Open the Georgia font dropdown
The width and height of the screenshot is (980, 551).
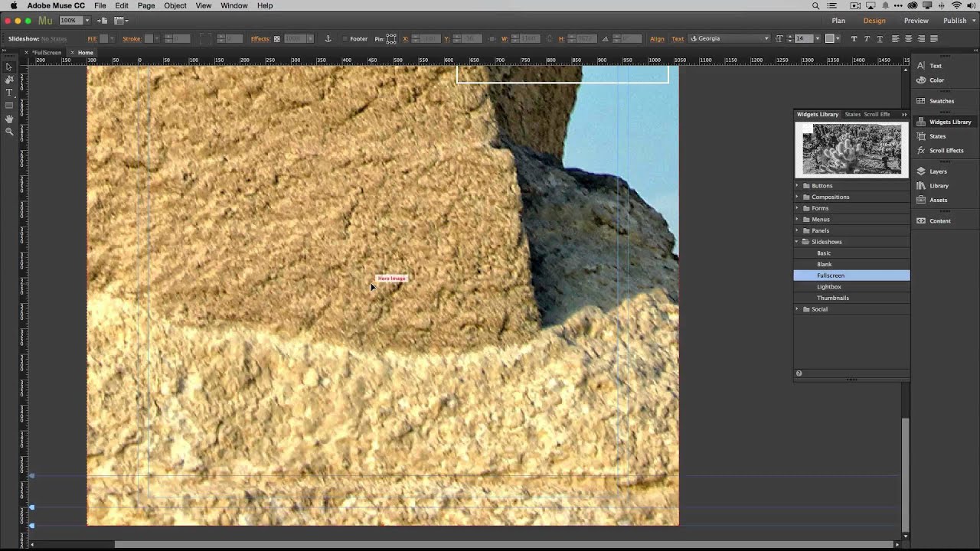tap(730, 38)
